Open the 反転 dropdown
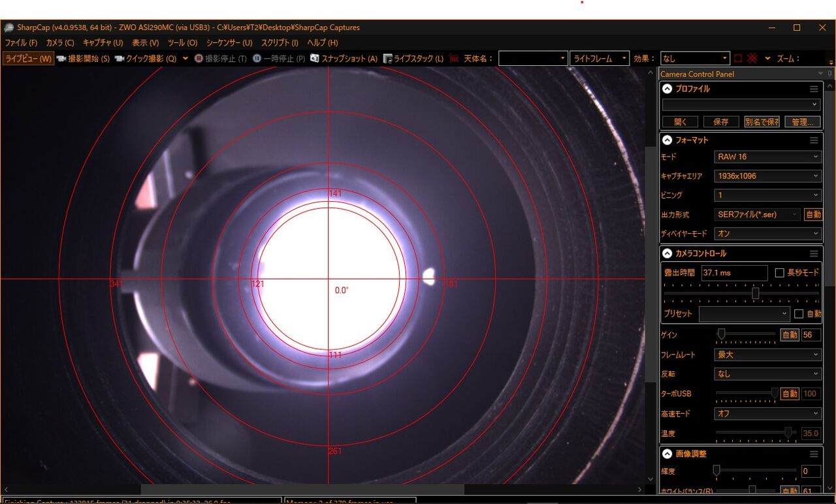 767,374
